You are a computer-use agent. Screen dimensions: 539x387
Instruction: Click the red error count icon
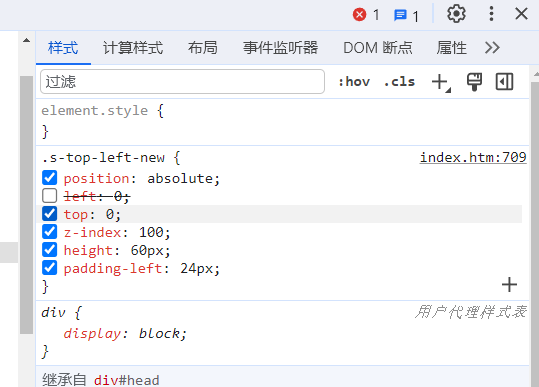[x=360, y=15]
